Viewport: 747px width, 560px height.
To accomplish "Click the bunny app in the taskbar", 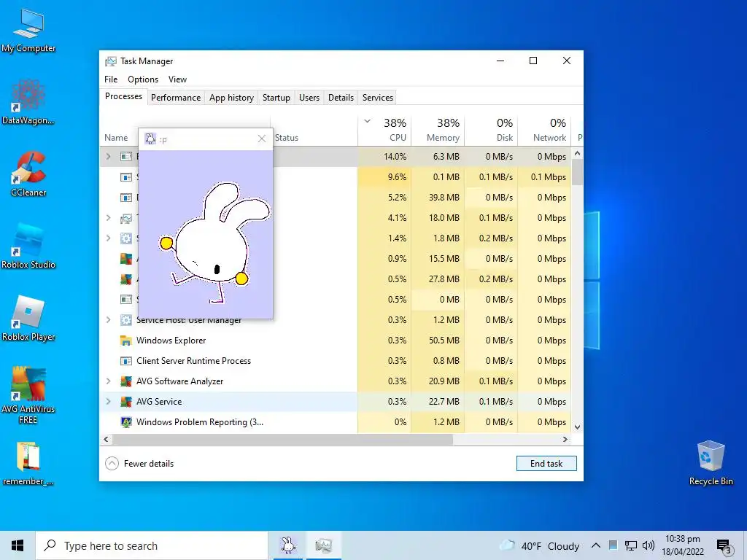I will (288, 545).
